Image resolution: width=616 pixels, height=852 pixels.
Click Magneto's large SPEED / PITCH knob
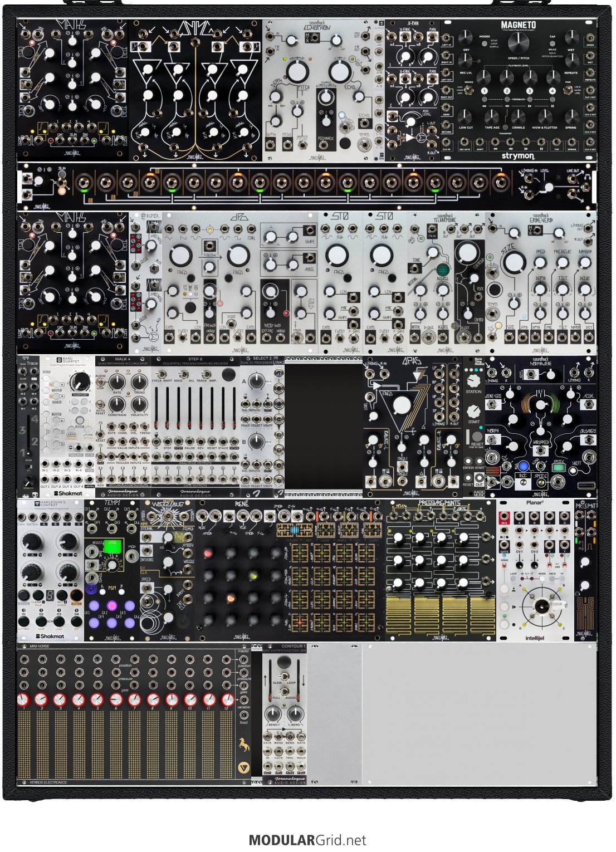518,42
